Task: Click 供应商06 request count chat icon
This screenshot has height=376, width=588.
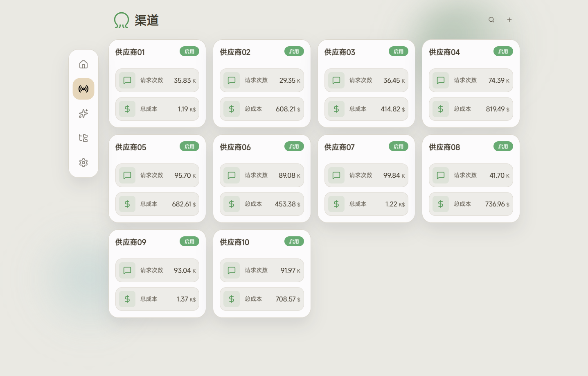Action: [x=232, y=175]
